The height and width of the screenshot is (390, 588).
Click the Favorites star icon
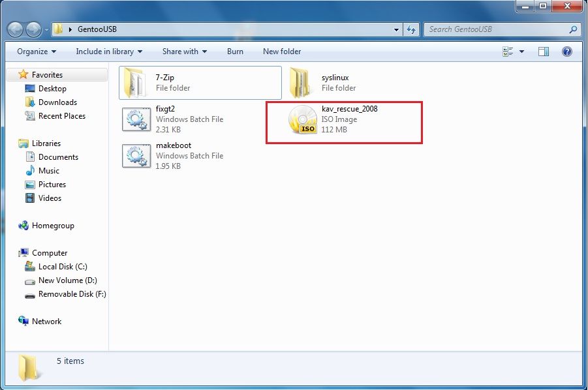pyautogui.click(x=23, y=74)
